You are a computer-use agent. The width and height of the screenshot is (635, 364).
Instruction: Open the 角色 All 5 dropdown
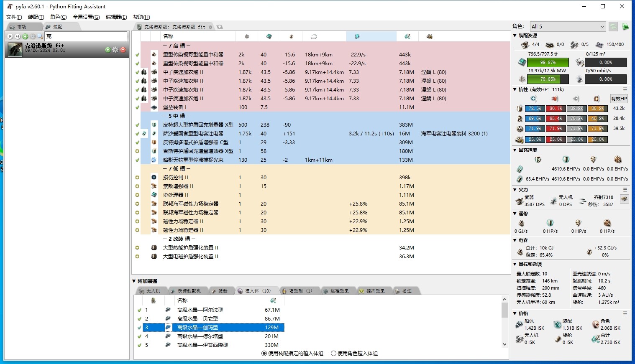click(x=567, y=26)
